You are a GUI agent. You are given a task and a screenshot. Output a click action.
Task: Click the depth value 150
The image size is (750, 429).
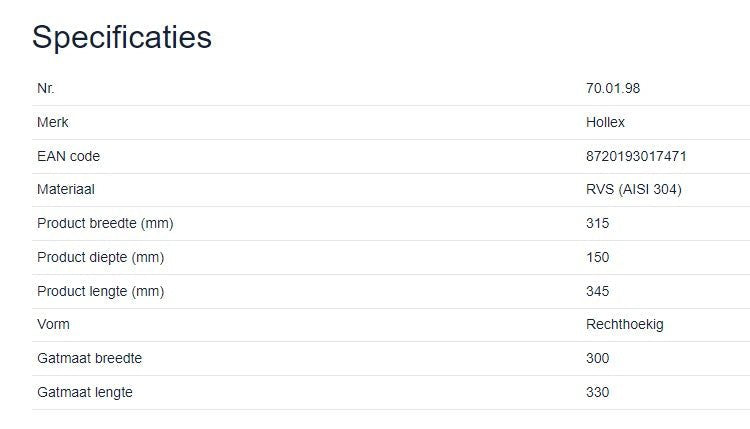(597, 257)
